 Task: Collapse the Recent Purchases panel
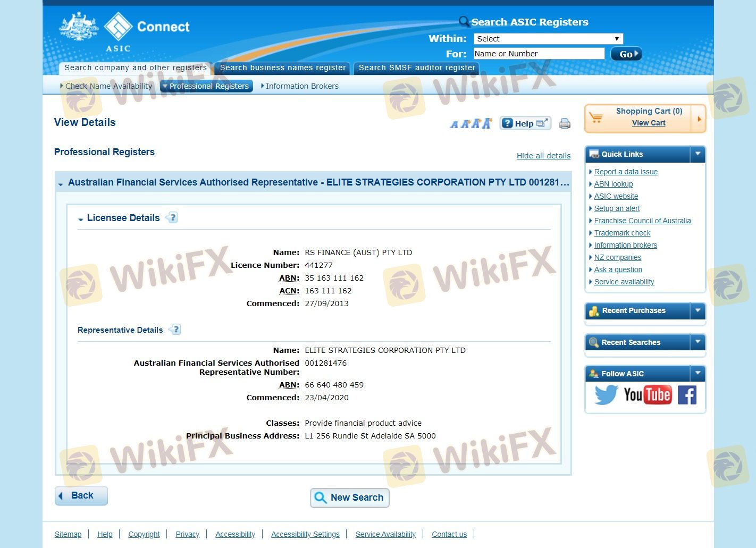[x=698, y=310]
